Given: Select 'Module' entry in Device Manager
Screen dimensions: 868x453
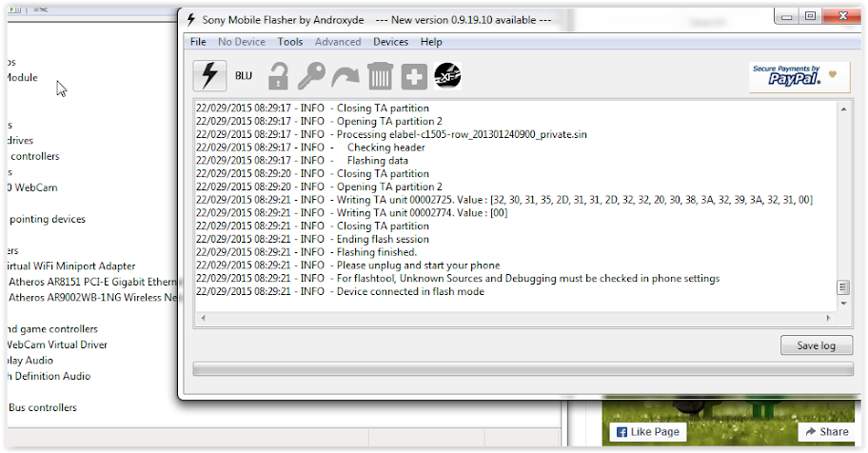Looking at the screenshot, I should [x=22, y=77].
